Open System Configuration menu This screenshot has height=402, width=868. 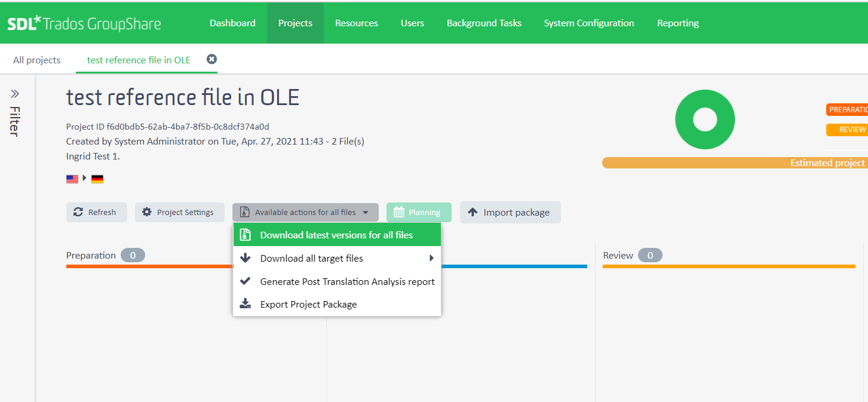tap(589, 23)
